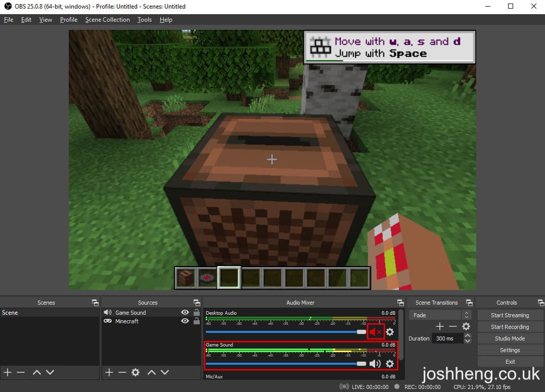Open transition properties gear icon
This screenshot has height=392, width=545.
pos(466,326)
